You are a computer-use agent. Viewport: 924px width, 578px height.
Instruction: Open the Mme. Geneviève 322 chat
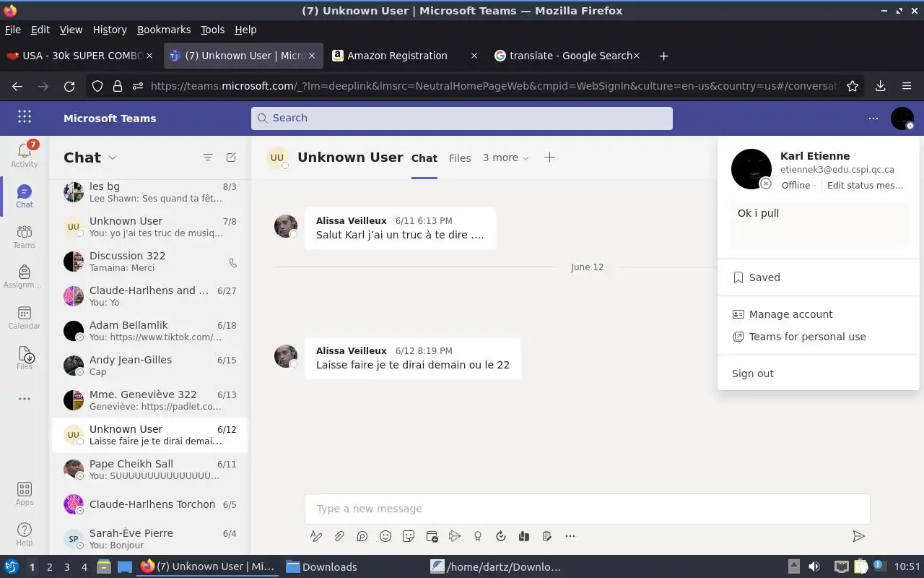(x=149, y=400)
